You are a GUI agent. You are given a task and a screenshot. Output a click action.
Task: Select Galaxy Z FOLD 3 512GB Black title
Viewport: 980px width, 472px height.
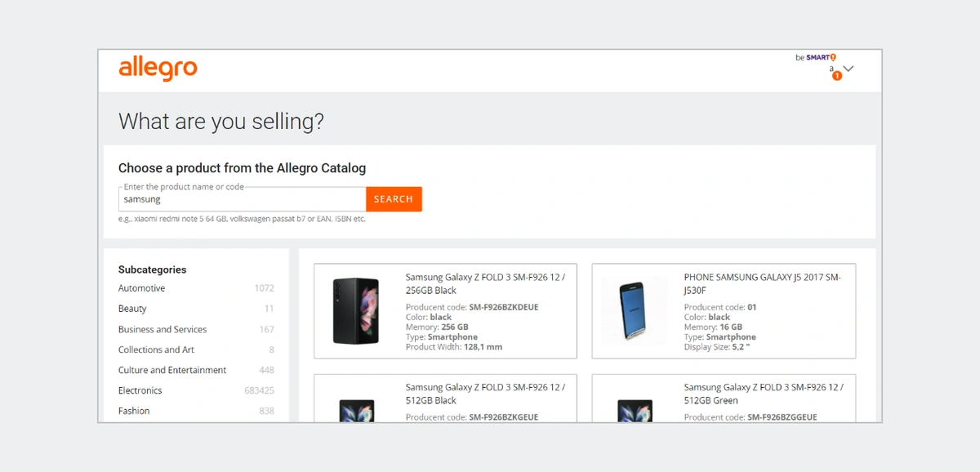click(x=485, y=394)
